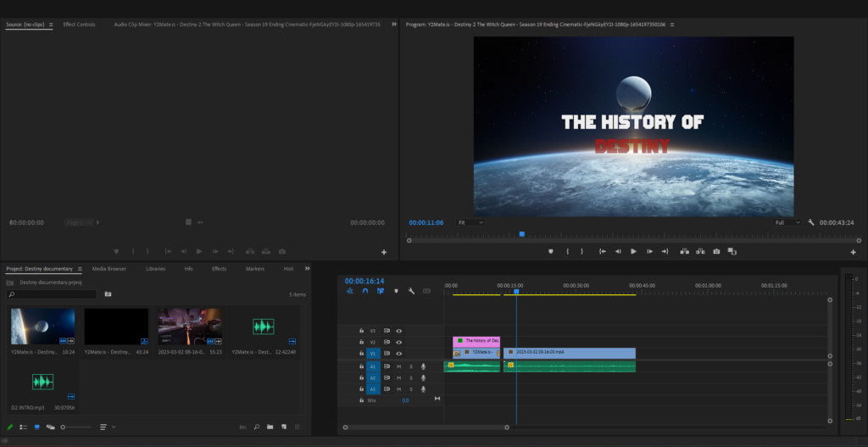Toggle the lock on track A1
Screen dimensions: 868x447
[x=361, y=366]
